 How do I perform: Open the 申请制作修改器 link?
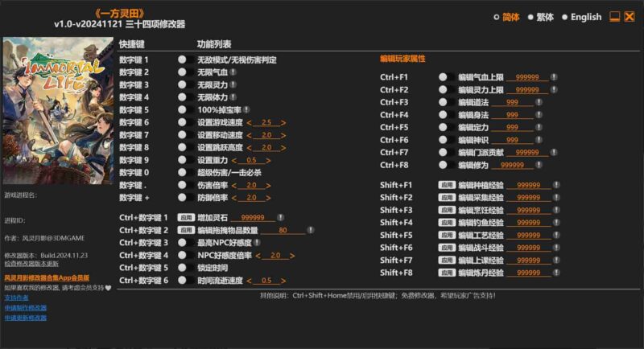tap(26, 307)
